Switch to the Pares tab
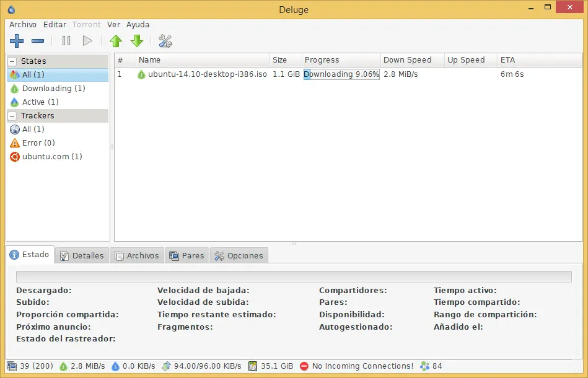This screenshot has height=378, width=588. [x=186, y=256]
